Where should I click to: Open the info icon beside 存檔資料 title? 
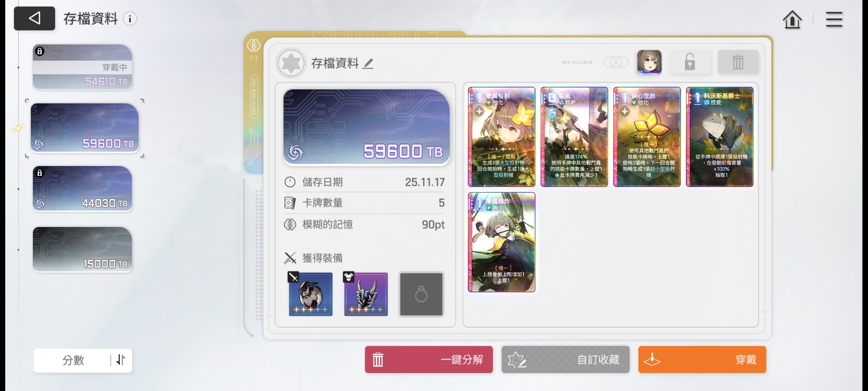[x=130, y=19]
